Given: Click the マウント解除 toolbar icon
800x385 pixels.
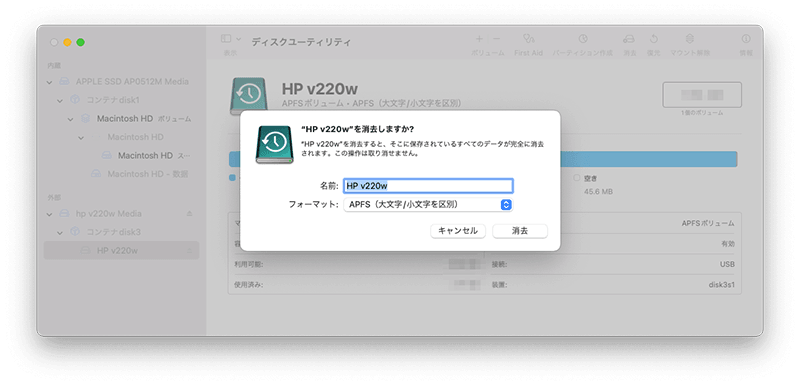Looking at the screenshot, I should pos(690,39).
